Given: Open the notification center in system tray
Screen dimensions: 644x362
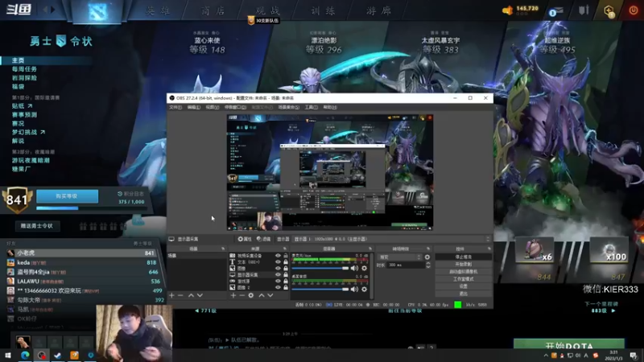Looking at the screenshot, I should [634, 356].
